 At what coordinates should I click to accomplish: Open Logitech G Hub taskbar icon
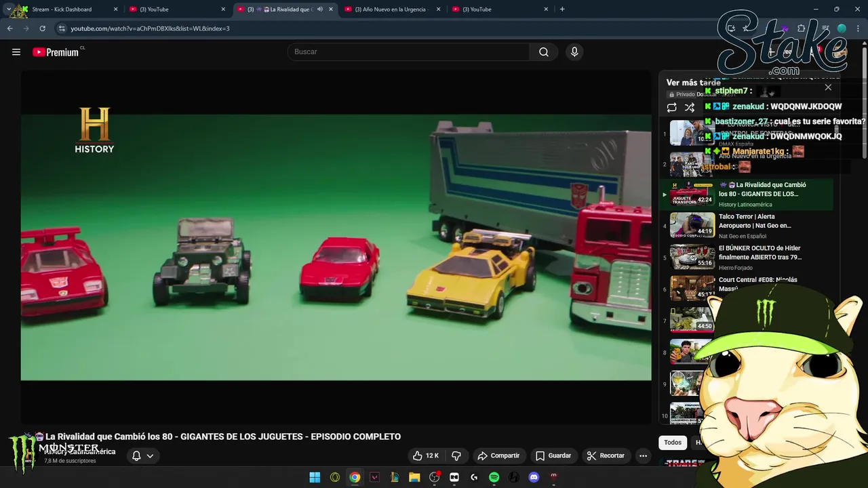(x=474, y=477)
